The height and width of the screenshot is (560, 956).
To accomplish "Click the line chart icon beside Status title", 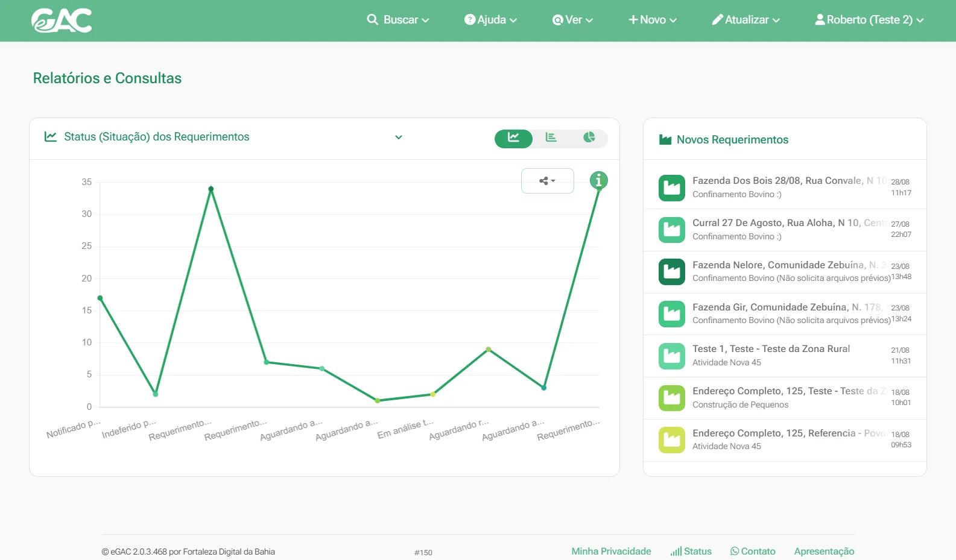I will pyautogui.click(x=51, y=137).
